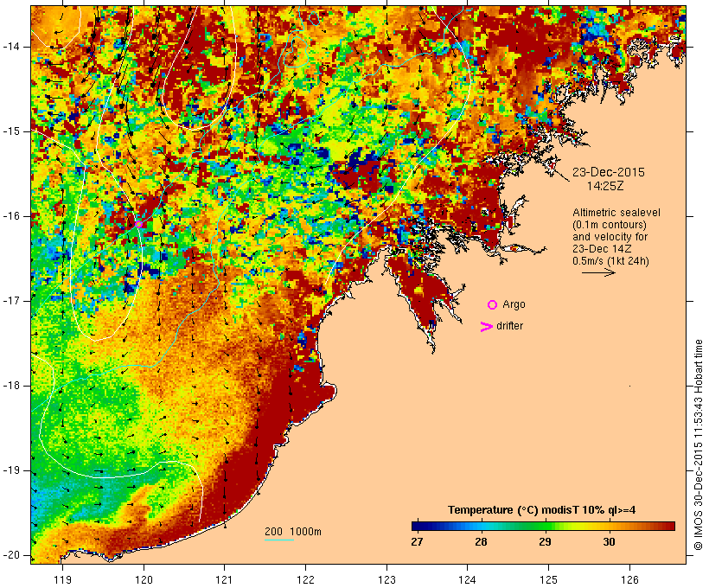Click the colorbar value 30

(x=609, y=542)
